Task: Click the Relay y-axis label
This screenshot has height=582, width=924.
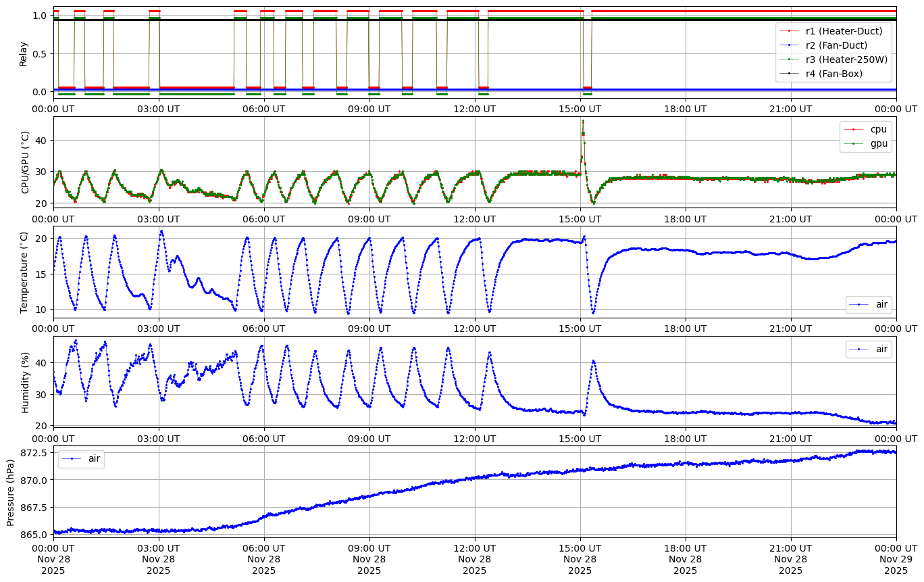Action: pos(24,53)
